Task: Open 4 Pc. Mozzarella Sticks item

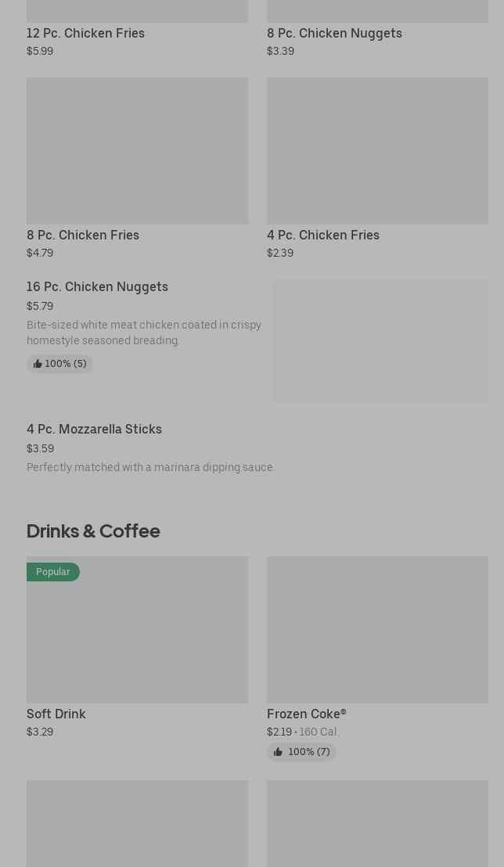Action: (x=94, y=430)
